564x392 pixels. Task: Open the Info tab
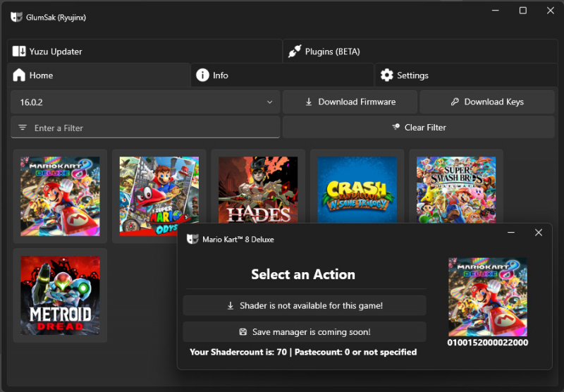point(282,75)
